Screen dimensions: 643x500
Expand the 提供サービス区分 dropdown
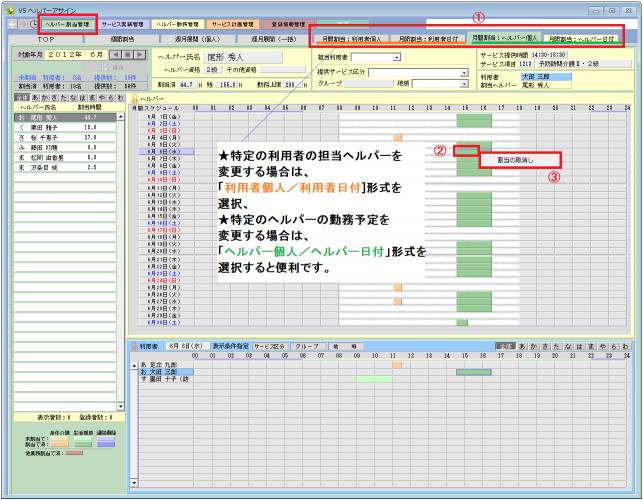pyautogui.click(x=465, y=73)
